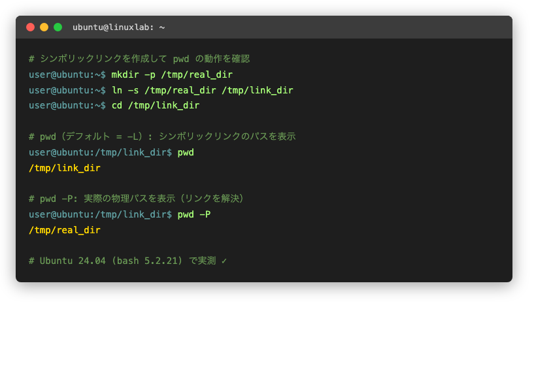
Task: Click the prompt 'user@ubuntu:~$' before ln
Action: click(x=67, y=90)
